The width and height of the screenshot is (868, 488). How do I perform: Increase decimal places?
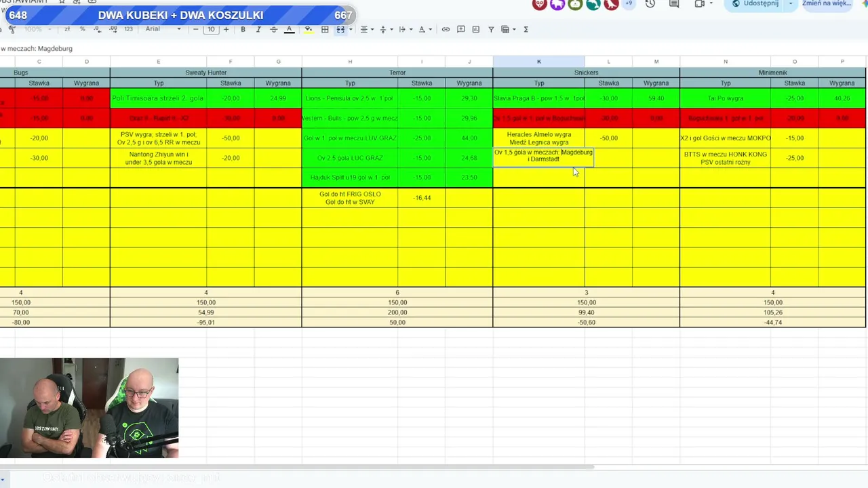pyautogui.click(x=113, y=29)
